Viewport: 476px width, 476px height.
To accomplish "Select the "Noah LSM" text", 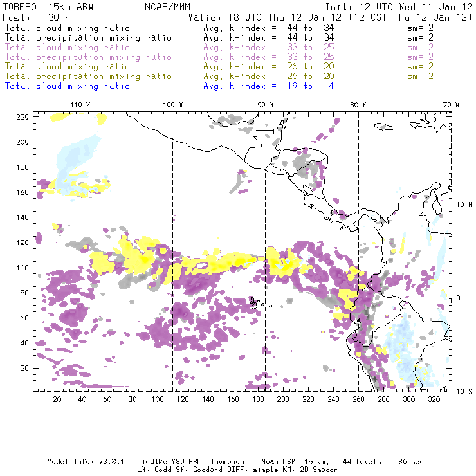I will click(279, 462).
